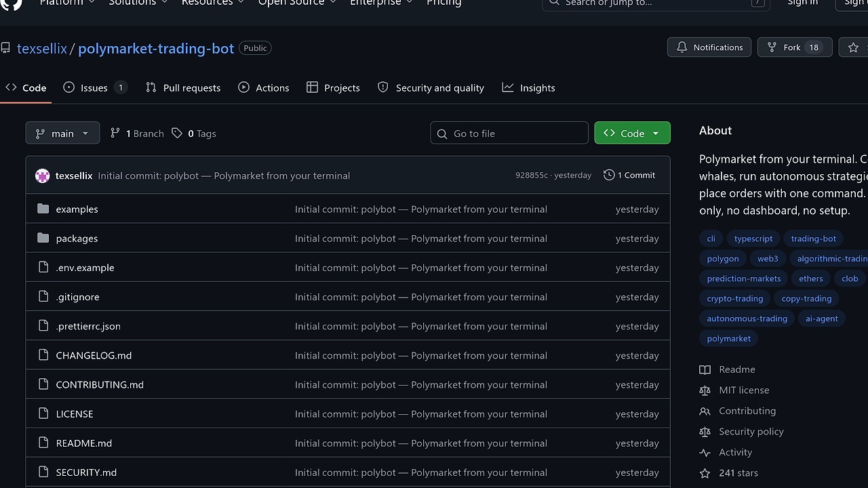
Task: Click the ai-agent topic tag
Action: coord(822,319)
